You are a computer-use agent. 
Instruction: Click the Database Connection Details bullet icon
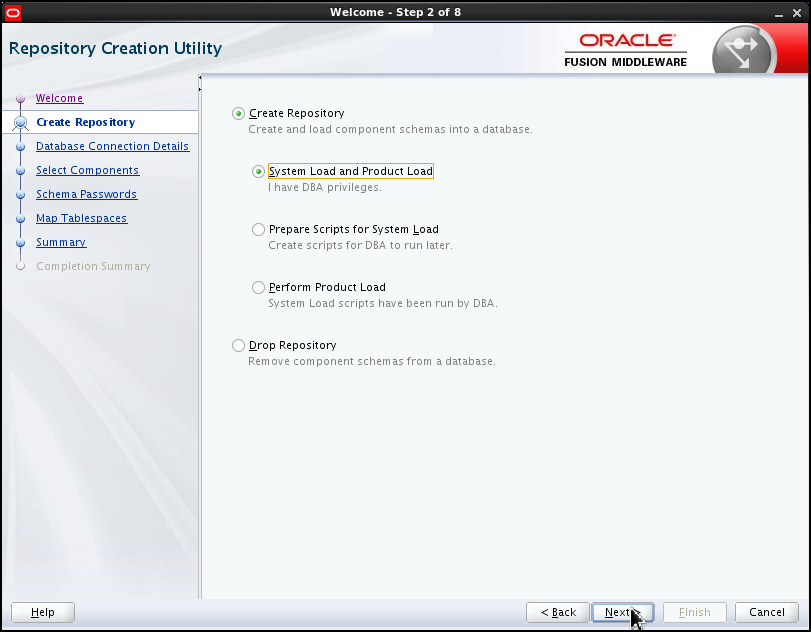point(21,146)
